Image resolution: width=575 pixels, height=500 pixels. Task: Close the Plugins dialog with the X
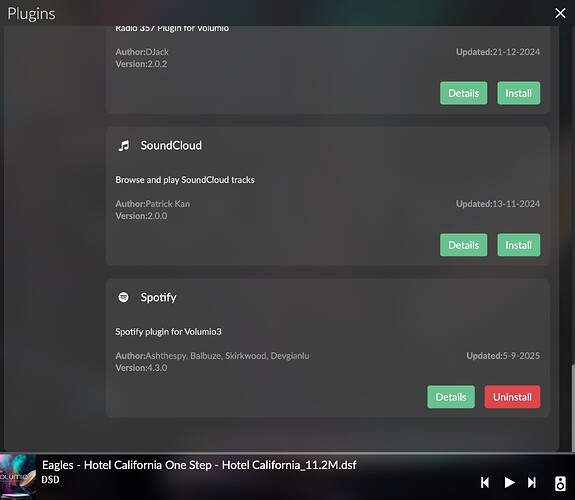point(560,13)
